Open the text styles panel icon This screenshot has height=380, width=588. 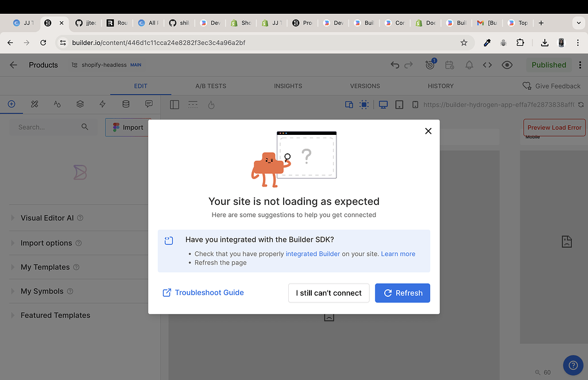point(57,104)
